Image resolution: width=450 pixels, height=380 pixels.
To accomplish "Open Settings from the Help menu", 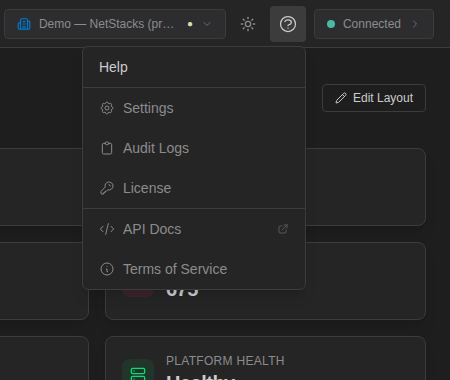I will coord(194,108).
